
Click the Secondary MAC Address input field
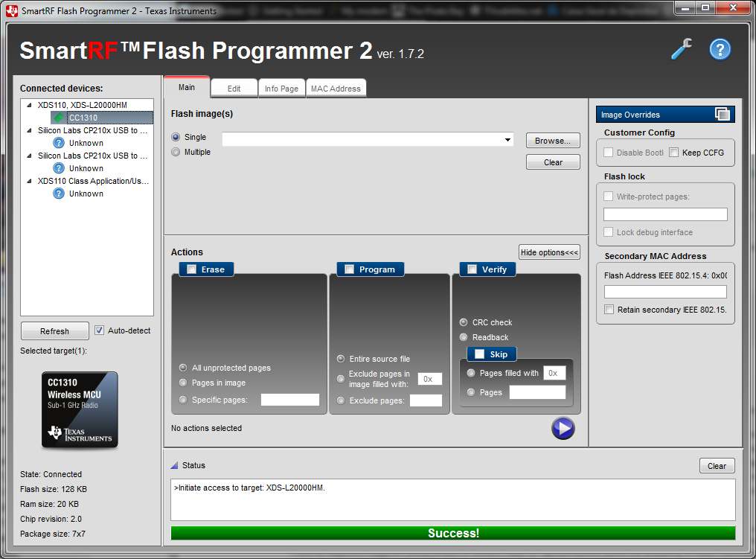coord(665,292)
